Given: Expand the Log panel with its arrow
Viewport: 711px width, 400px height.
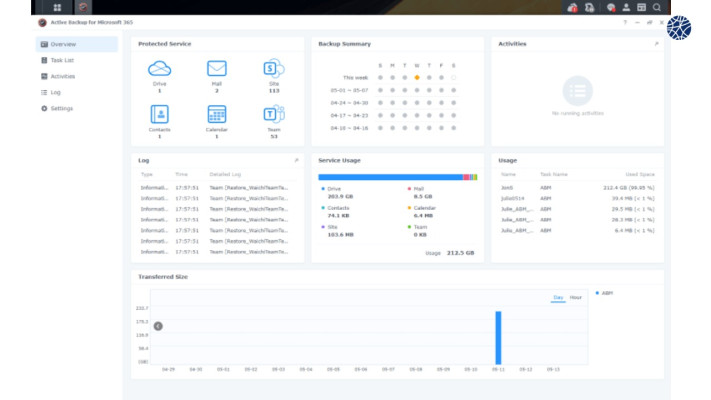Looking at the screenshot, I should point(296,161).
